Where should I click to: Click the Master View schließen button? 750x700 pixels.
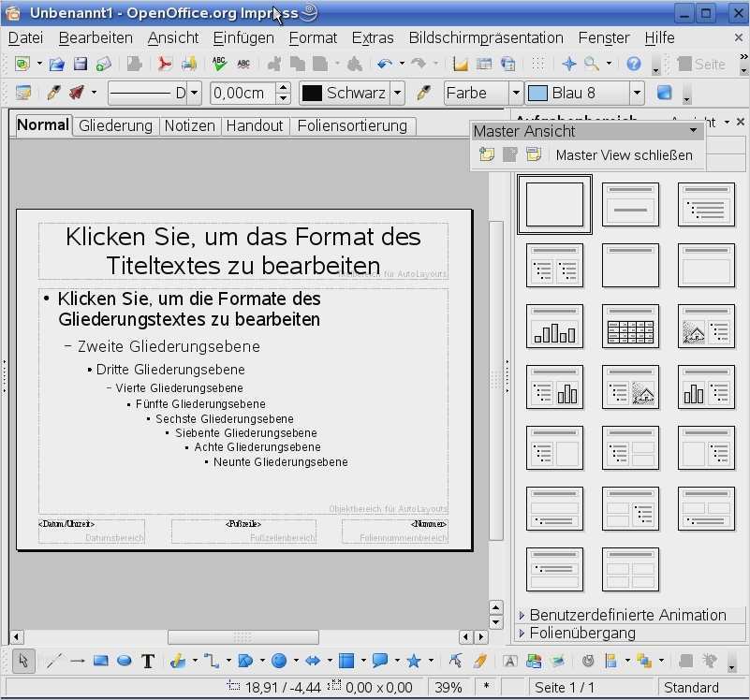(x=624, y=154)
